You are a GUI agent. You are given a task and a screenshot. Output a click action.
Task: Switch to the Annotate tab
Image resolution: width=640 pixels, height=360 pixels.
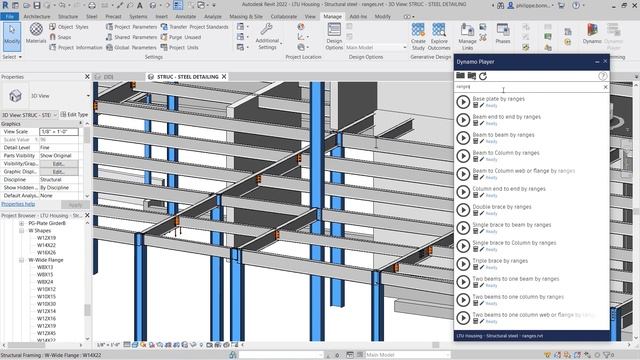[186, 17]
